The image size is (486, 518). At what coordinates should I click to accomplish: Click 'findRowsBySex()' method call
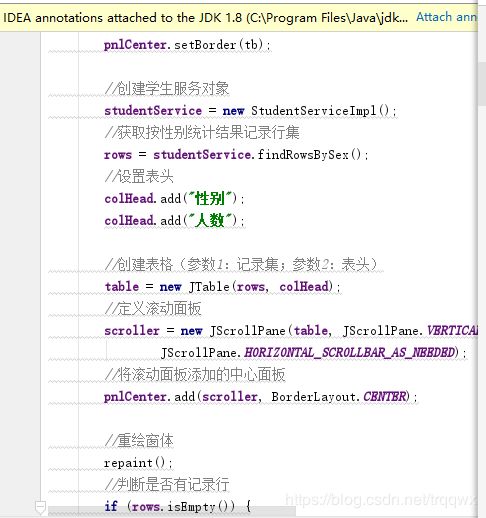[309, 155]
